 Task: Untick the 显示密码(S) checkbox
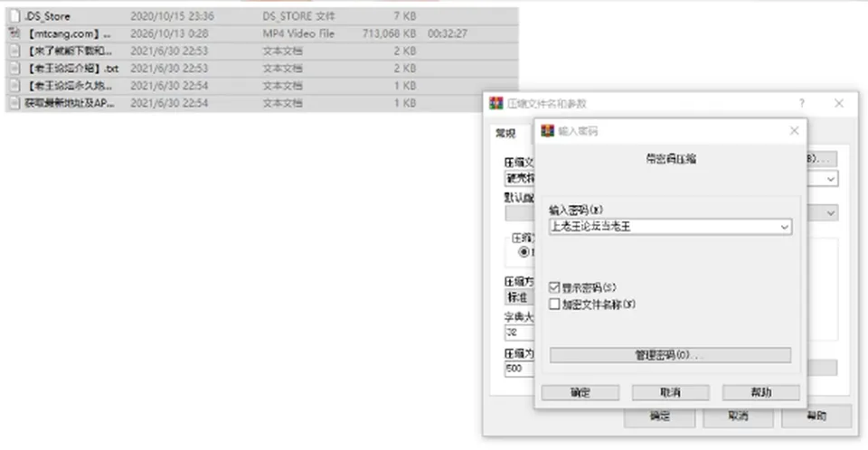pos(554,287)
